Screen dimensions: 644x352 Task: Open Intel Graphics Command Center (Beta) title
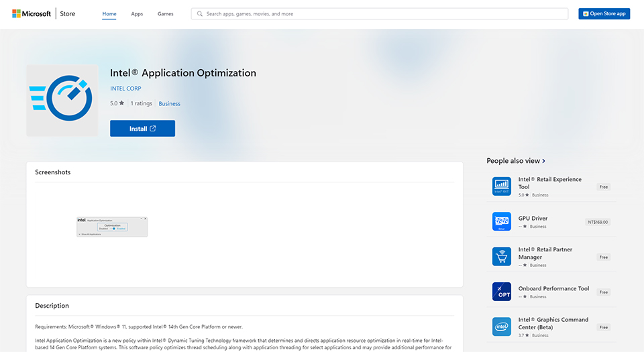[553, 323]
